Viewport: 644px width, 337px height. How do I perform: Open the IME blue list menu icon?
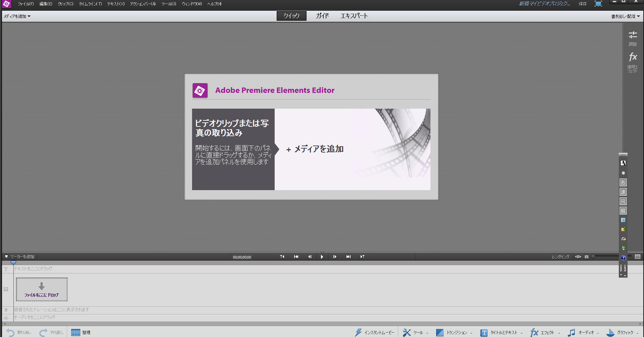pyautogui.click(x=623, y=220)
